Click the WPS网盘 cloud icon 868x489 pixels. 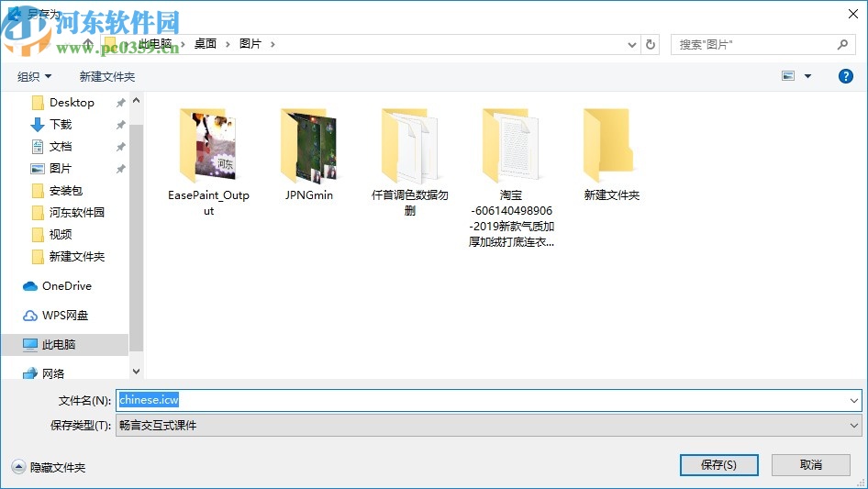click(x=30, y=316)
